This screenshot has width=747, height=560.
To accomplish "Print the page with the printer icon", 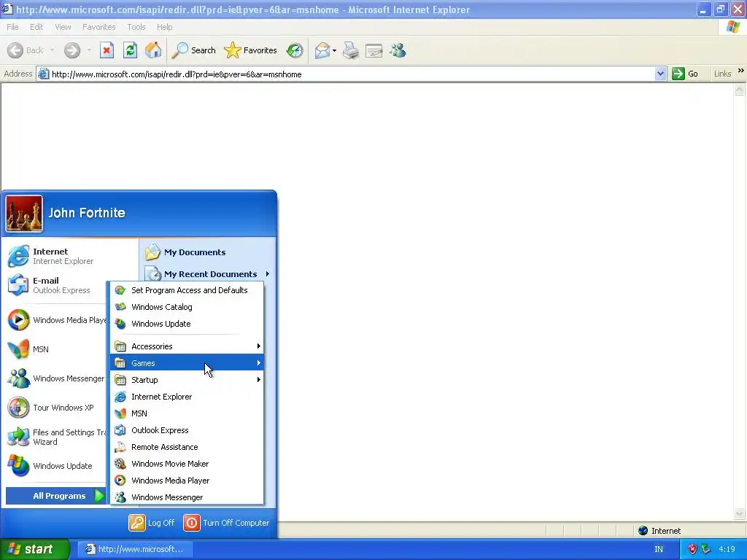I will point(351,50).
